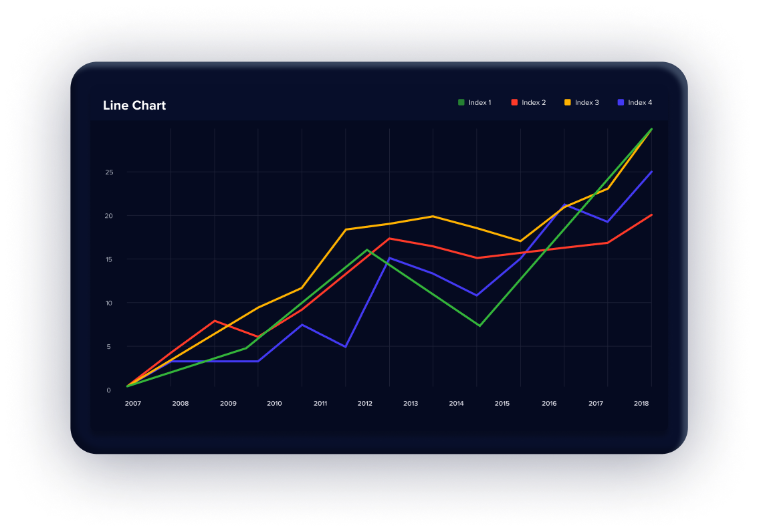The width and height of the screenshot is (757, 532).
Task: Click the 2015 x-axis label
Action: point(502,404)
